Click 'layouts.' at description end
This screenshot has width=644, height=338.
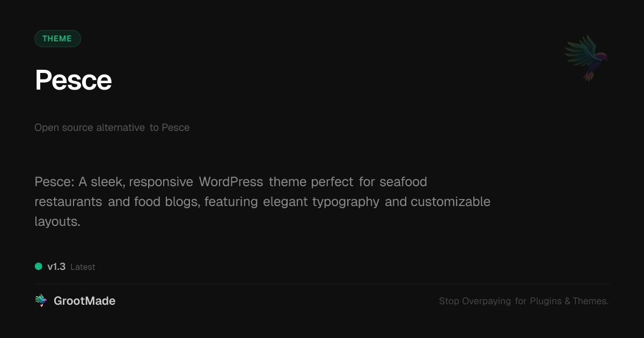point(57,222)
